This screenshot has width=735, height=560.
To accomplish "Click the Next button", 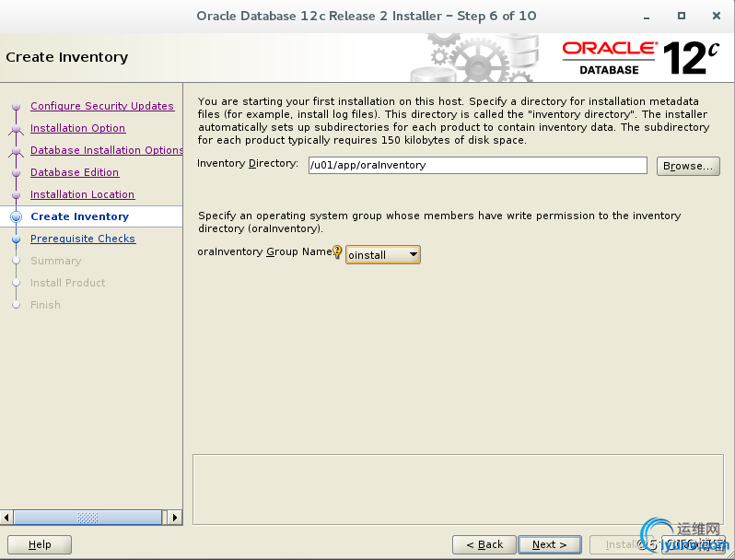I will tap(550, 544).
